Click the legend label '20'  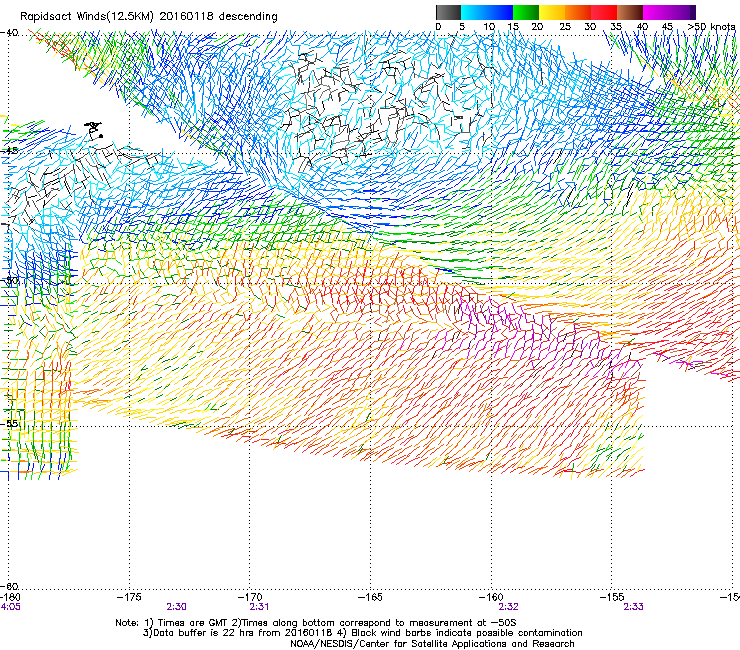click(537, 27)
